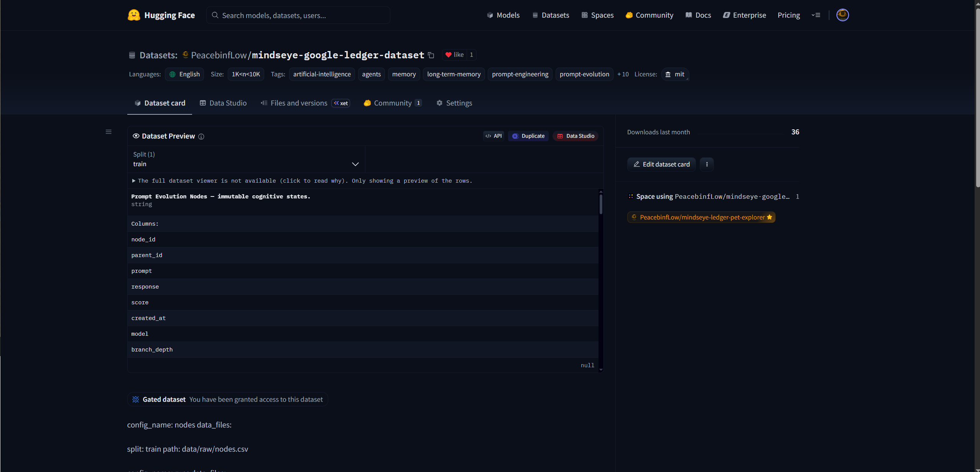Viewport: 980px width, 472px height.
Task: Select the agents tag
Action: (x=372, y=74)
